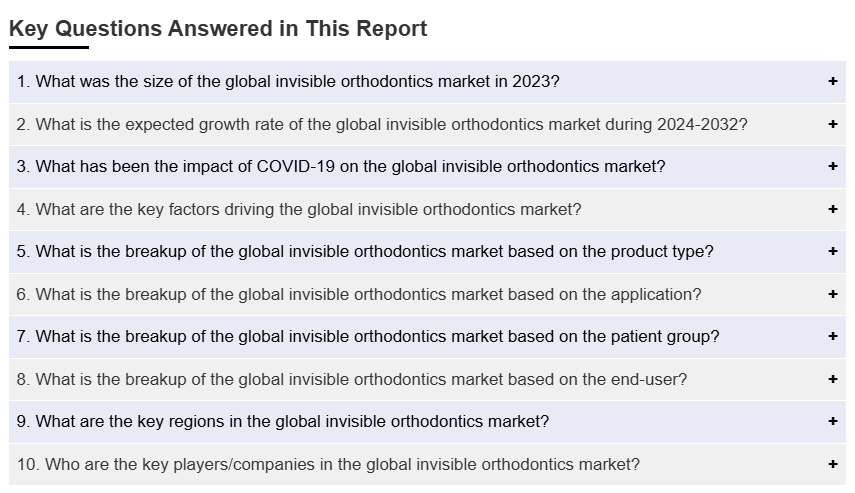Screen dimensions: 855x493
Task: Click plus icon beside 2023 market size question
Action: (832, 82)
